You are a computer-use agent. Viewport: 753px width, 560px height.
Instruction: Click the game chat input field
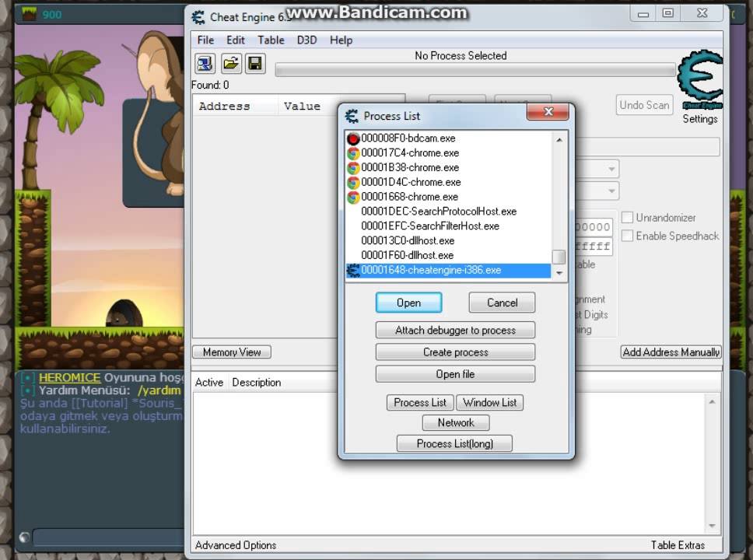tap(108, 537)
